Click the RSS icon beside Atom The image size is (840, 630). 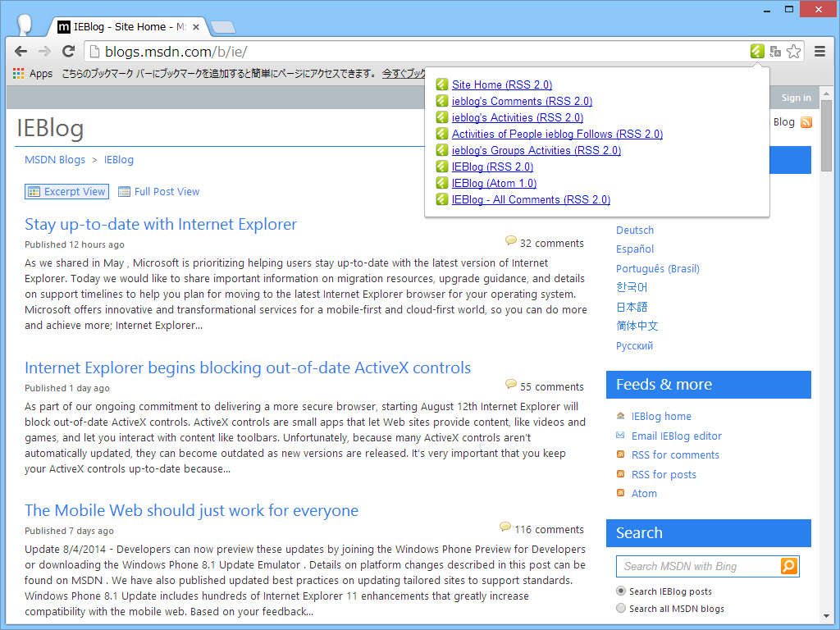[x=620, y=493]
